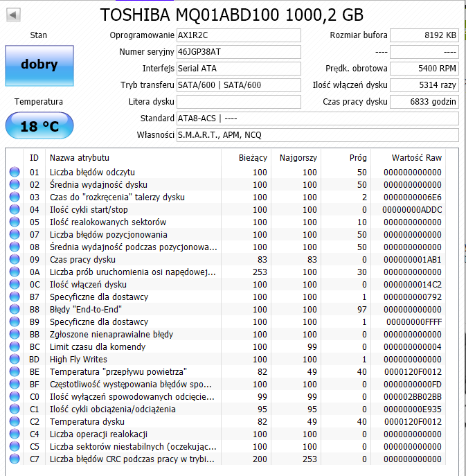Click the 'Wartość Raw' column header

tap(409, 158)
